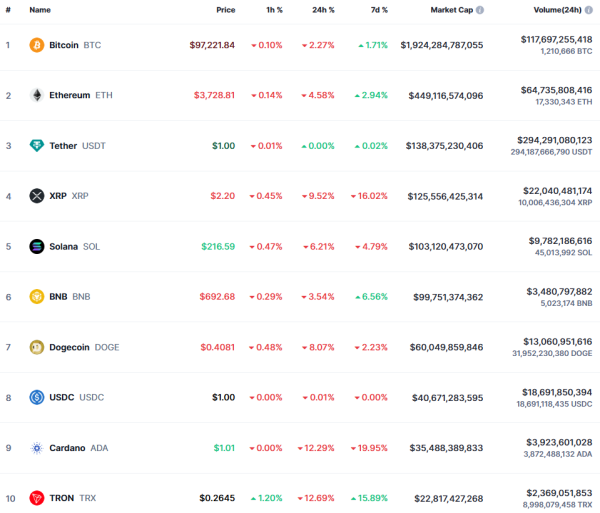Screen dimensions: 600x513
Task: Click the Solana striped logo icon
Action: (37, 246)
